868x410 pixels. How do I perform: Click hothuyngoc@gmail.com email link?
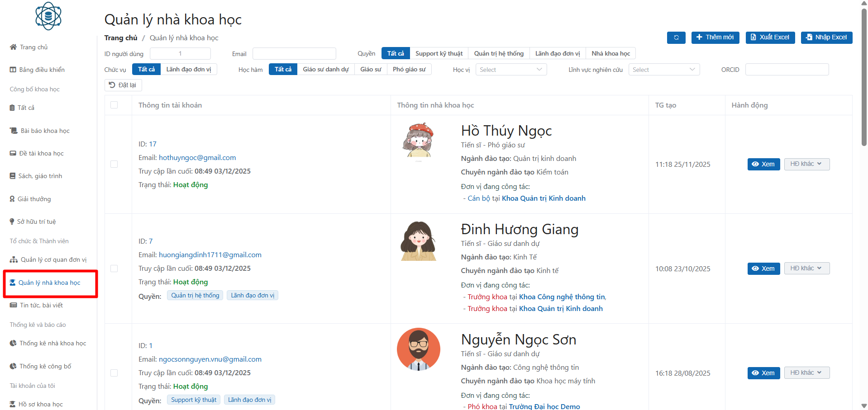197,158
